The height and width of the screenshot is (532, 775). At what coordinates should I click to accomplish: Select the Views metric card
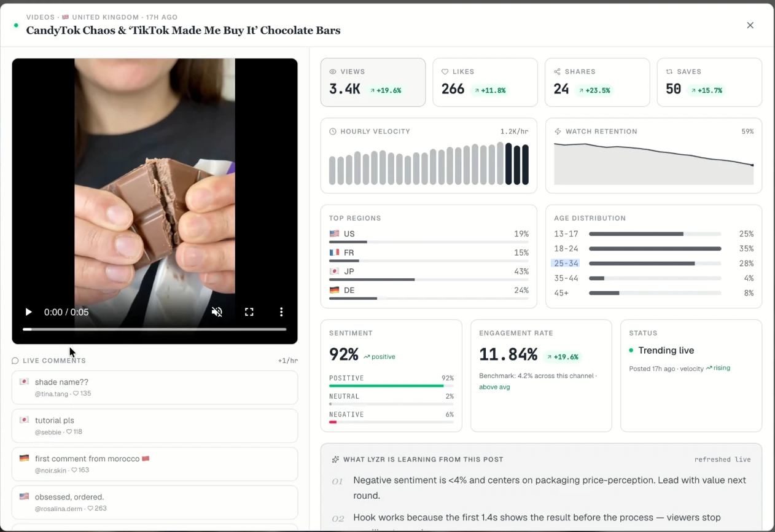point(373,82)
